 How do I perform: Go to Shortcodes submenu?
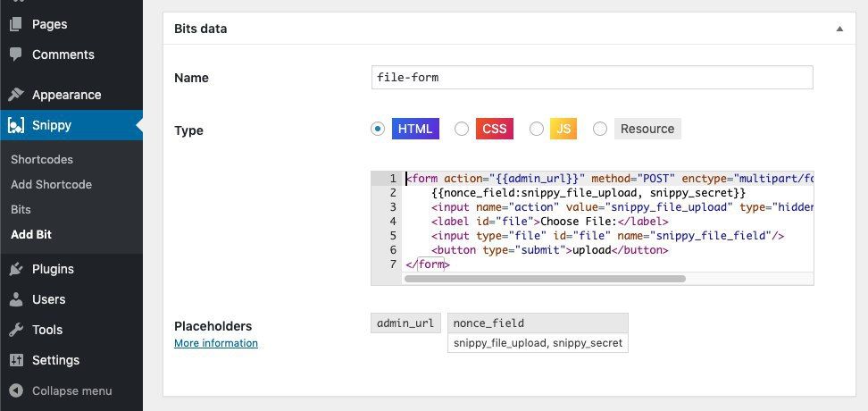(42, 160)
